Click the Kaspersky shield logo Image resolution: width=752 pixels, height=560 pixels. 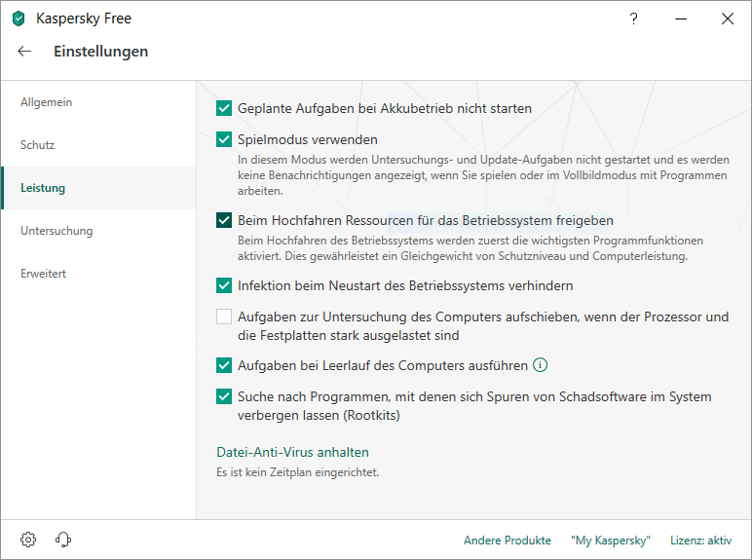(x=19, y=19)
